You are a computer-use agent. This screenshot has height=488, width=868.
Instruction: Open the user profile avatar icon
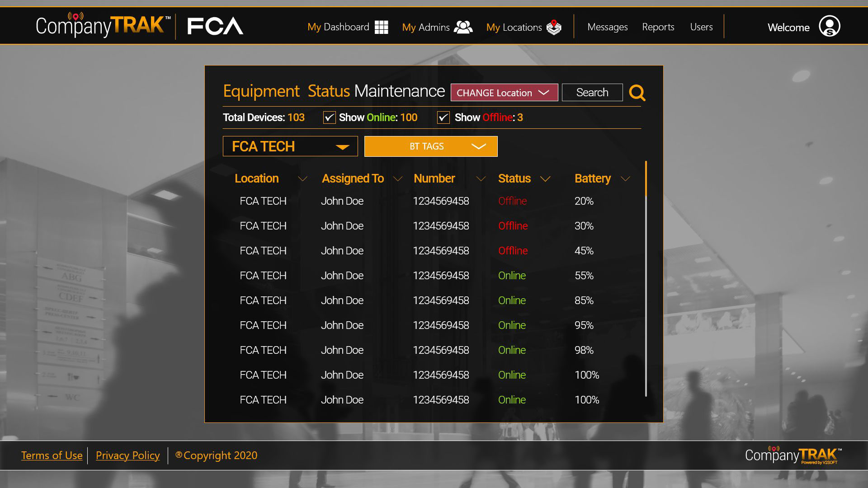tap(829, 26)
